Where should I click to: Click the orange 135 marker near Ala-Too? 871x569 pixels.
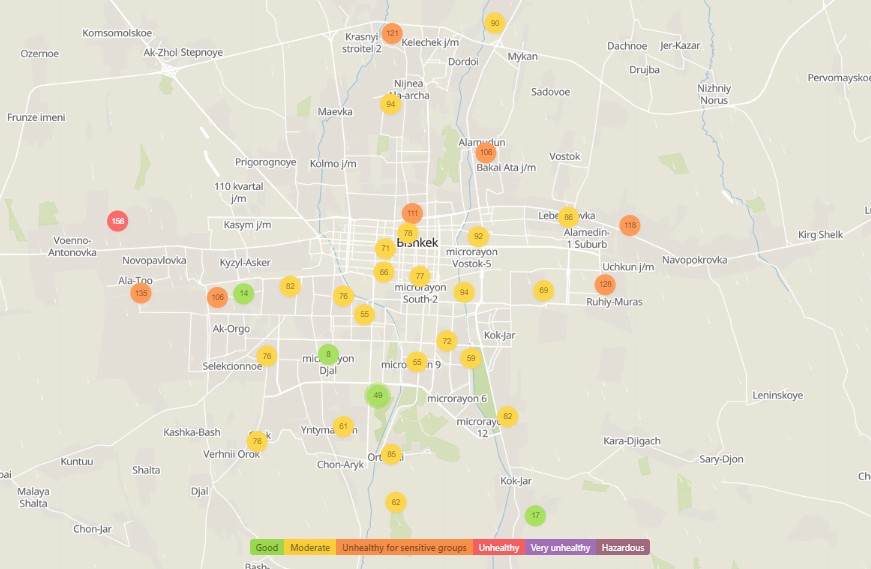[x=141, y=293]
